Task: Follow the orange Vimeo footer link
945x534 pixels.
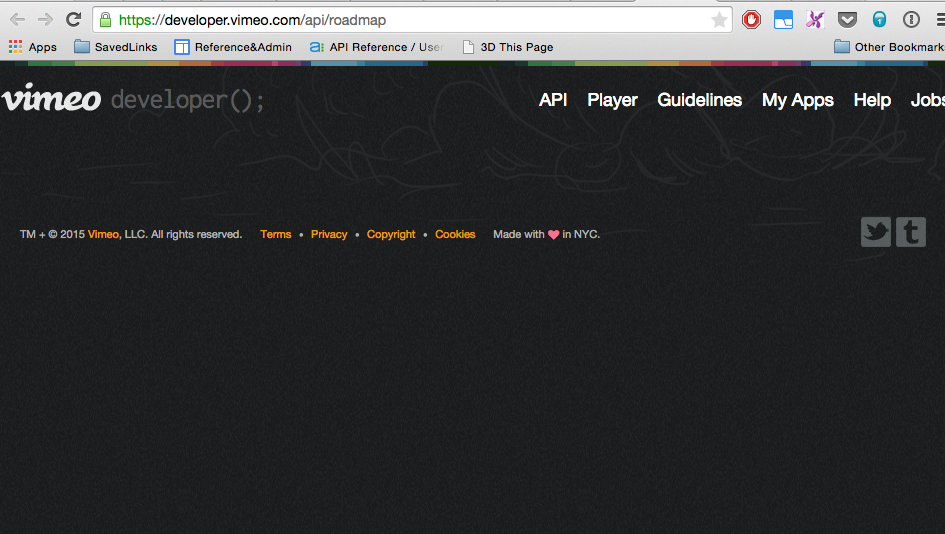Action: pos(103,234)
